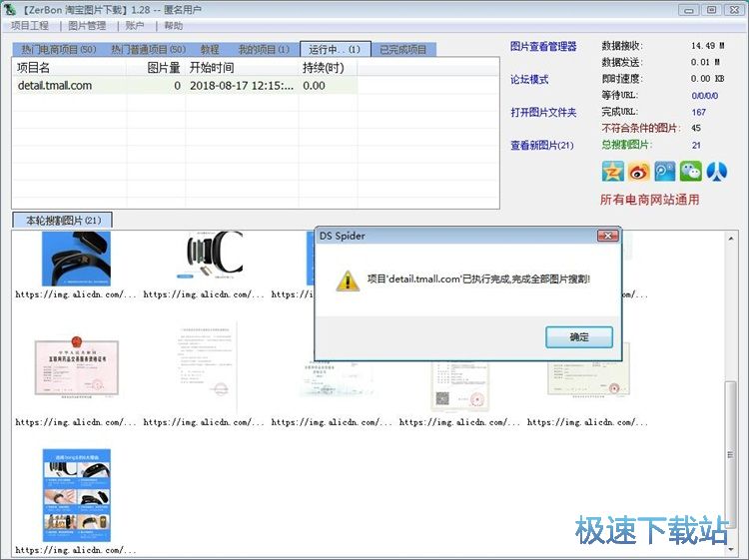Maximize the ZerBon window
749x560 pixels.
tap(711, 10)
